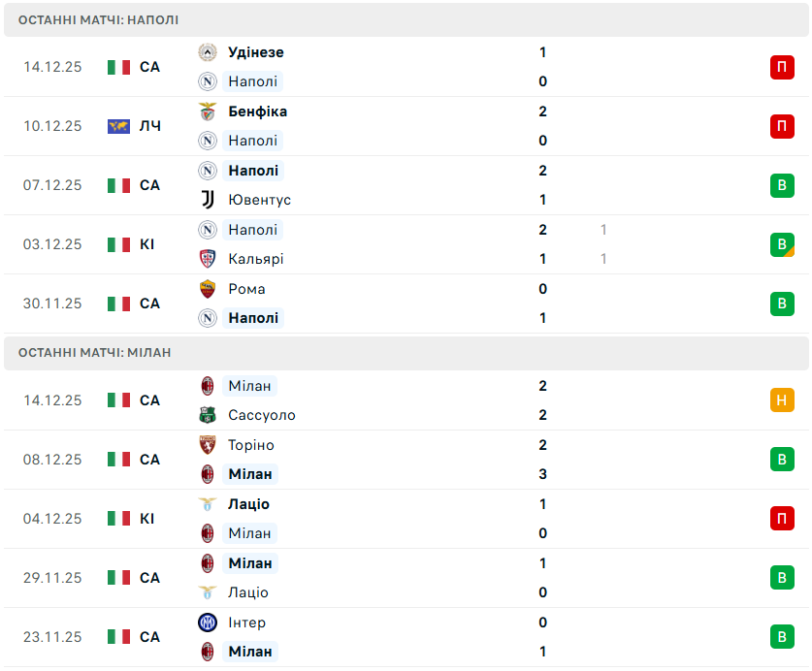This screenshot has width=812, height=671.
Task: Click the Inter club crest icon
Action: coord(207,623)
